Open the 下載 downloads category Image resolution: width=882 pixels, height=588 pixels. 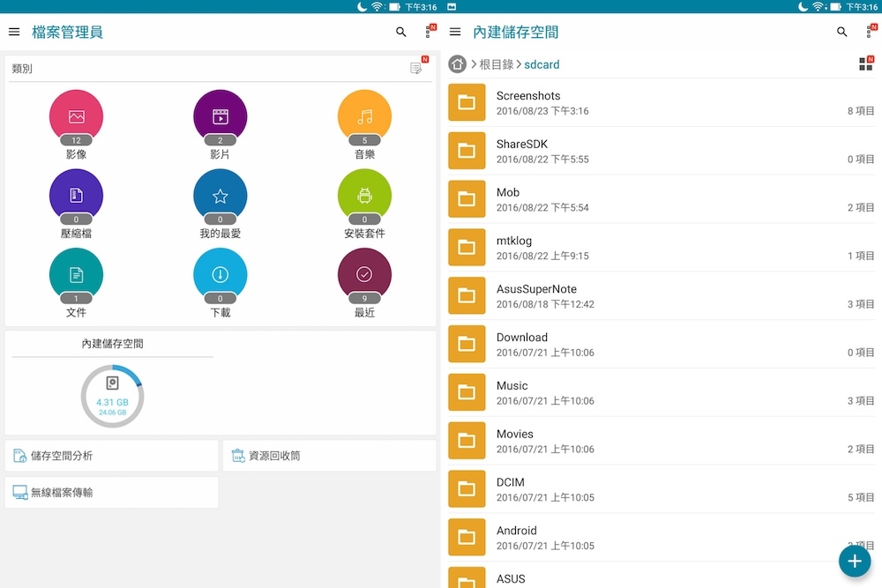[220, 277]
